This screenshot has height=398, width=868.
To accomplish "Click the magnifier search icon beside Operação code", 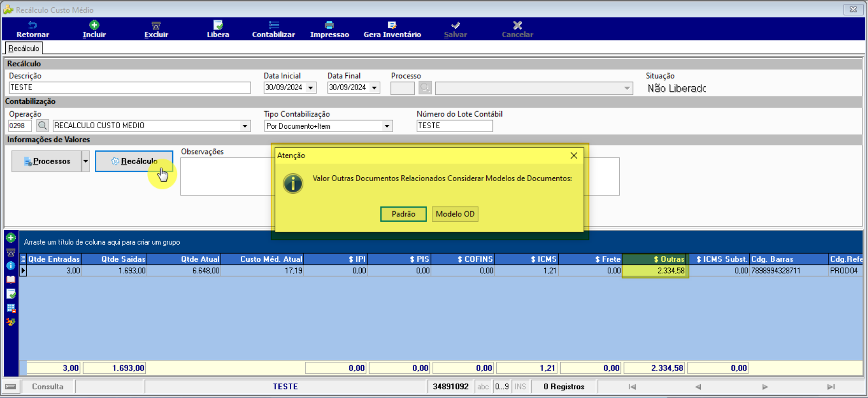I will tap(42, 125).
